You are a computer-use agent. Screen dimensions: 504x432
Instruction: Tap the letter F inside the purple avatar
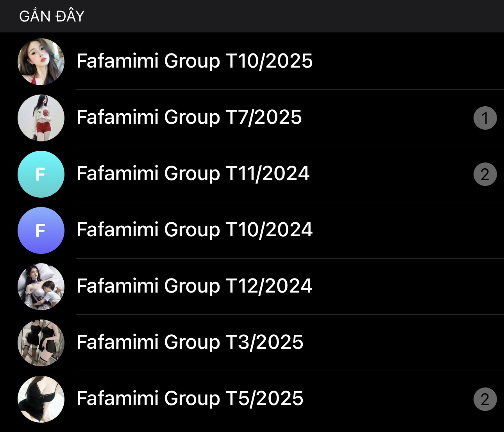pos(40,231)
